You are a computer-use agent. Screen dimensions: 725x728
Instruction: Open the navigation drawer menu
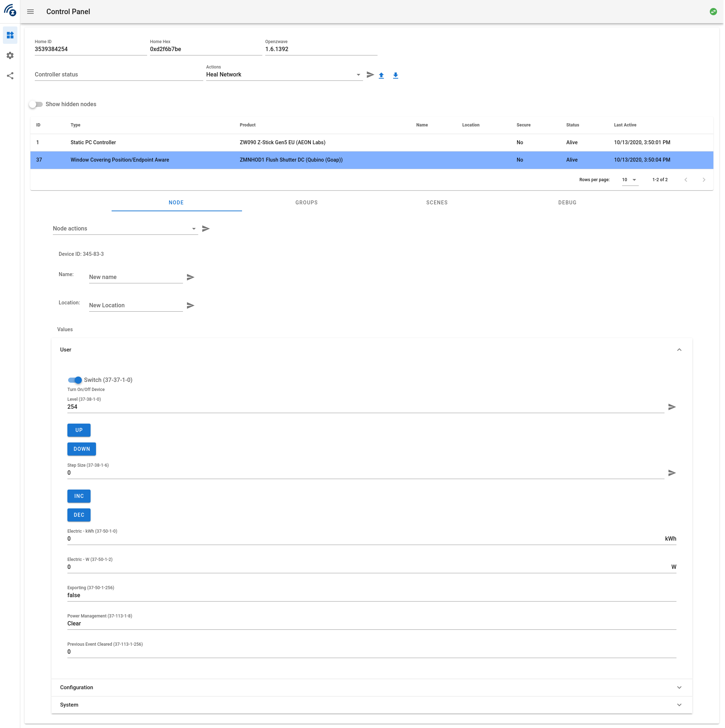tap(30, 12)
